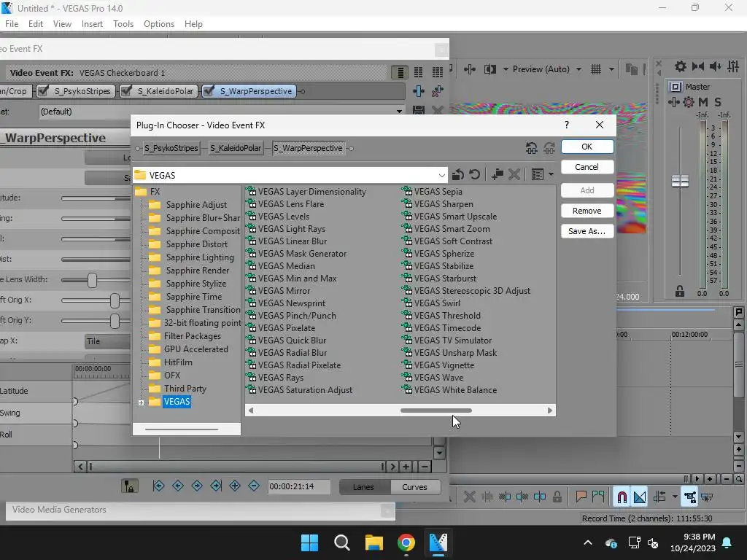Screen dimensions: 747x560
Task: Uncheck S_KaleidoPolar effect checkbox
Action: (126, 90)
